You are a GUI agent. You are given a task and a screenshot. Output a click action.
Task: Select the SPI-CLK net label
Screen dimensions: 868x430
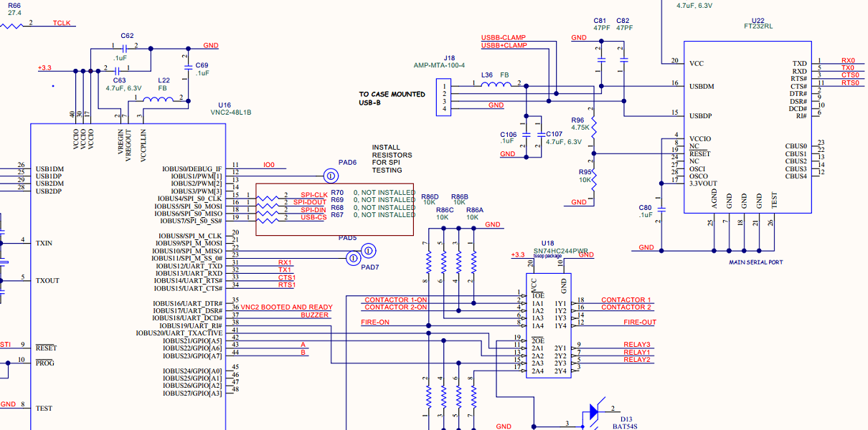point(313,195)
